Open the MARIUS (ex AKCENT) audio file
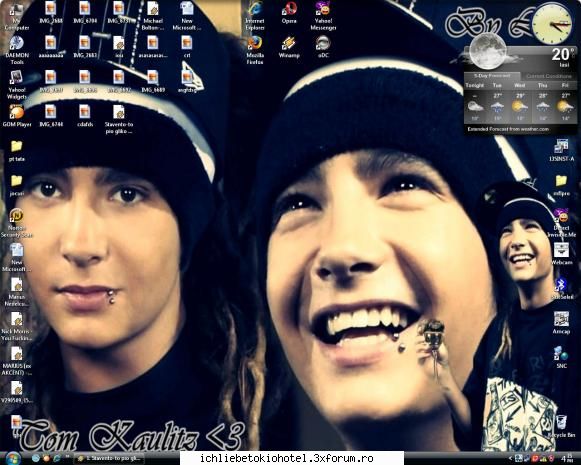This screenshot has width=581, height=465. [17, 361]
